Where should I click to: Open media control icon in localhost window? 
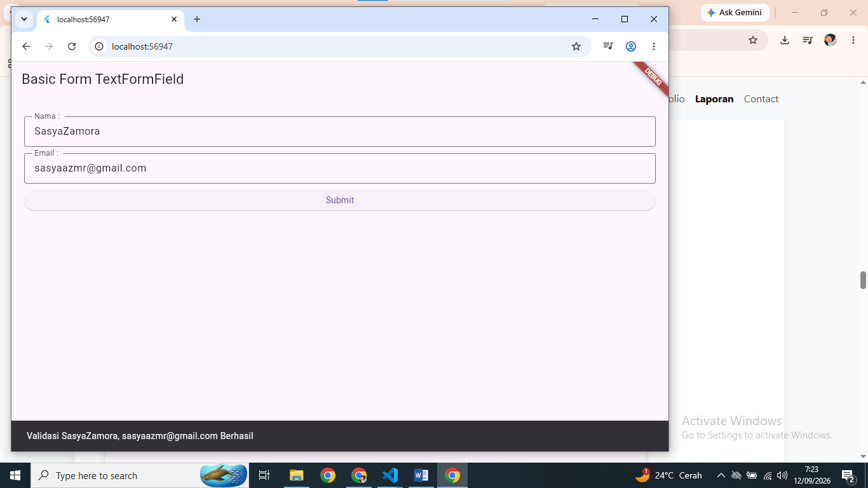click(608, 46)
